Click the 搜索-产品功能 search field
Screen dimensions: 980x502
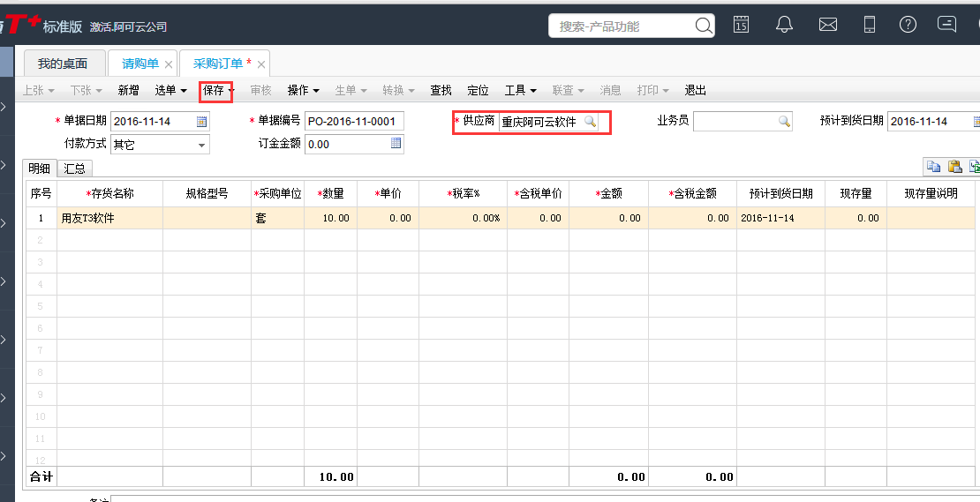coord(625,26)
